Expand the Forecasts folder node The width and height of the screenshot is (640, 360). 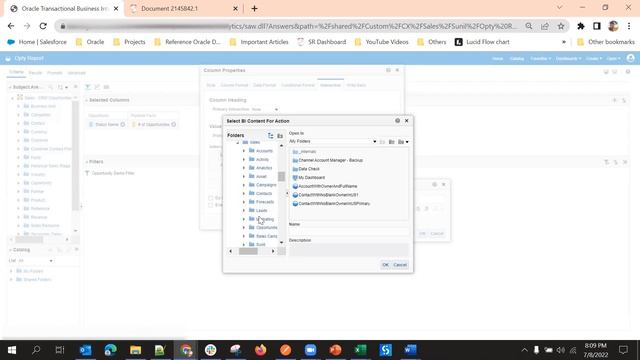tap(244, 202)
